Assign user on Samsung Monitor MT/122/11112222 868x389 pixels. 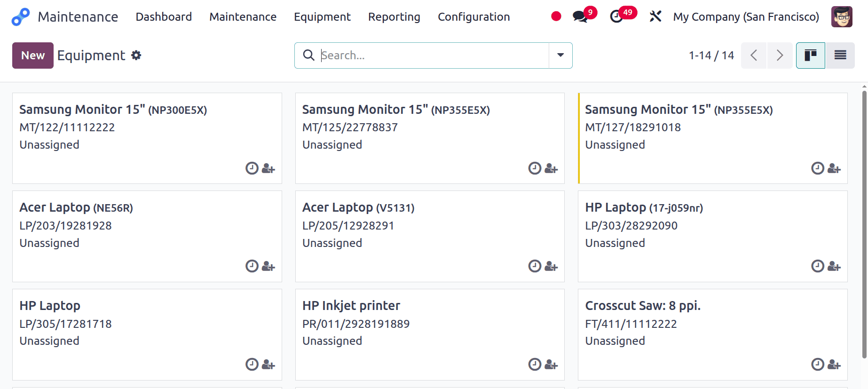[x=268, y=168]
